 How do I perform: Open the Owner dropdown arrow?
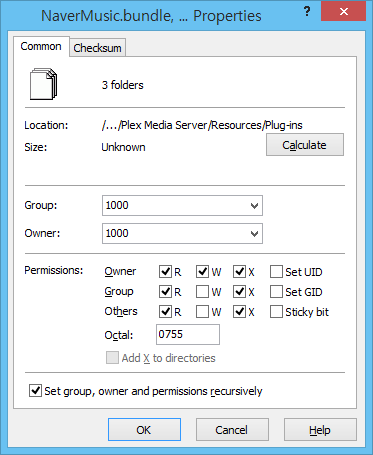tap(254, 234)
